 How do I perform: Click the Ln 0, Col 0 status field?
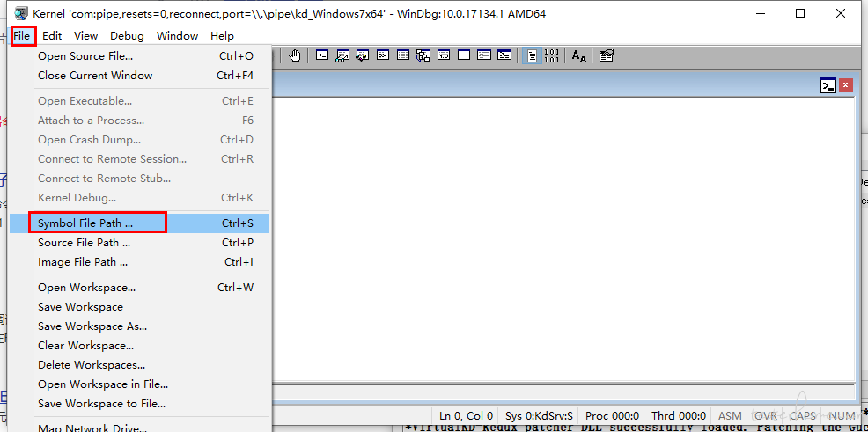coord(466,415)
